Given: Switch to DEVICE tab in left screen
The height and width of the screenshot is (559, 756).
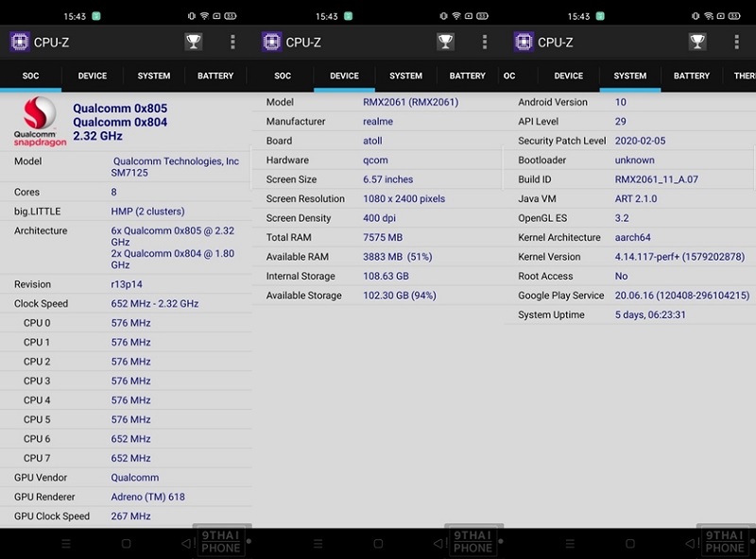Looking at the screenshot, I should click(92, 76).
